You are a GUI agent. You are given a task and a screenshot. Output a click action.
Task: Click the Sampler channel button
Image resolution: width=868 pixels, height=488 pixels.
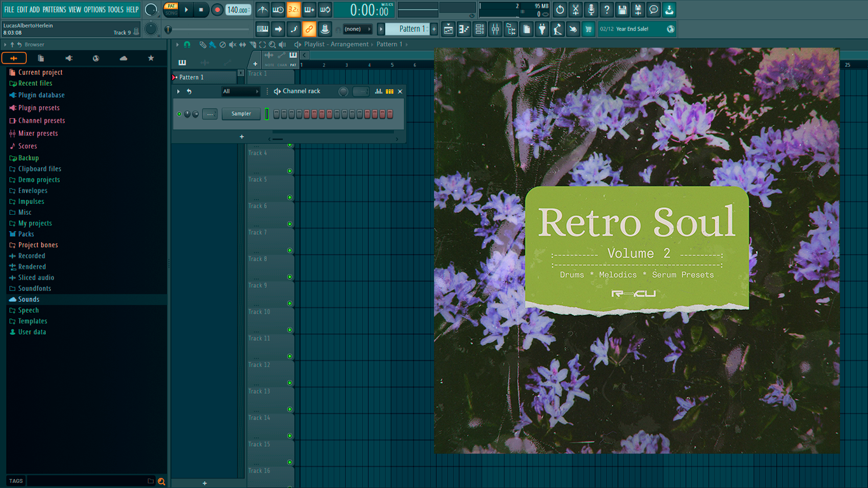coord(241,114)
